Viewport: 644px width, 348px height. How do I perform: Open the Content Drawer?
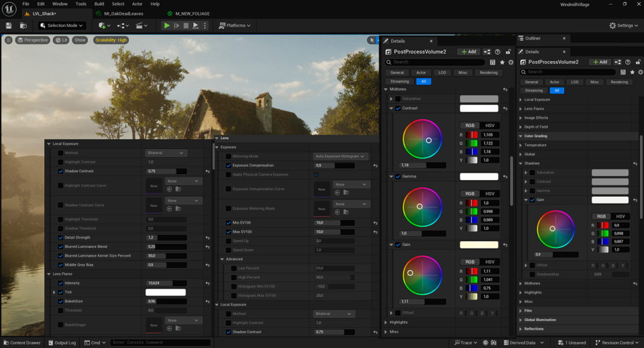[21, 343]
